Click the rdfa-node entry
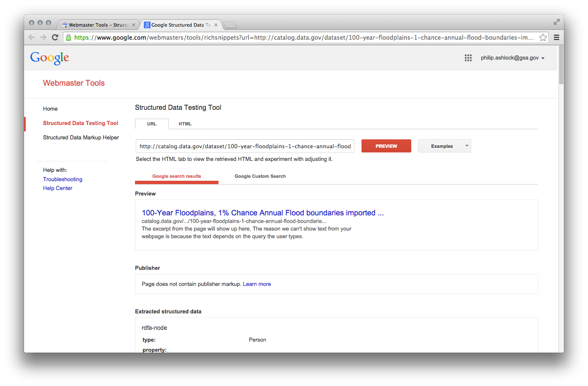Image resolution: width=588 pixels, height=386 pixels. click(154, 328)
